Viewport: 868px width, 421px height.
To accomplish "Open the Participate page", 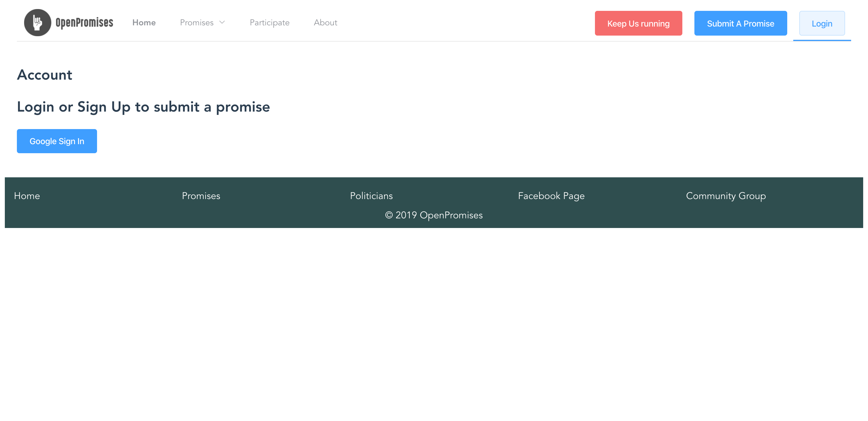I will click(269, 22).
